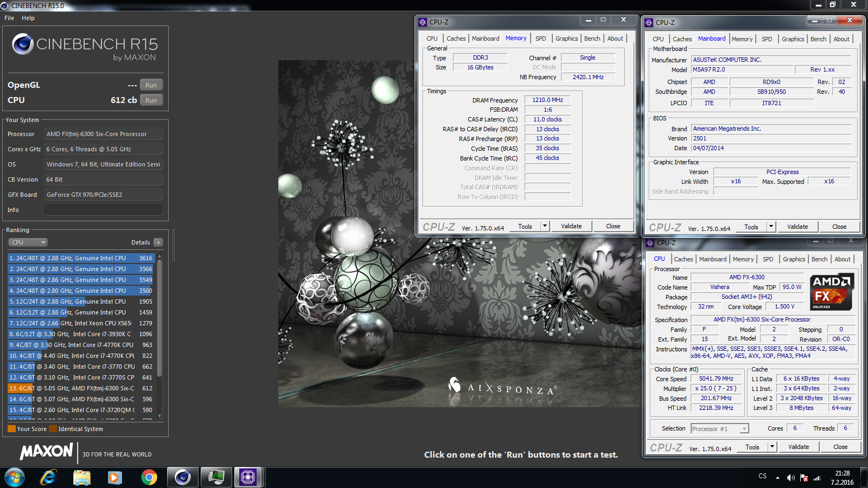Expand Tools dropdown arrow in Mainboard CPU-Z window

point(771,227)
